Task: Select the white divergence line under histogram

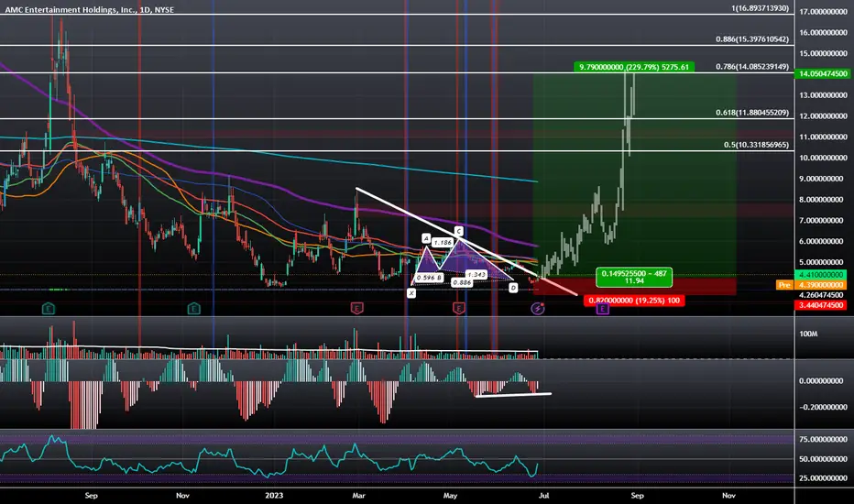Action: click(x=513, y=394)
